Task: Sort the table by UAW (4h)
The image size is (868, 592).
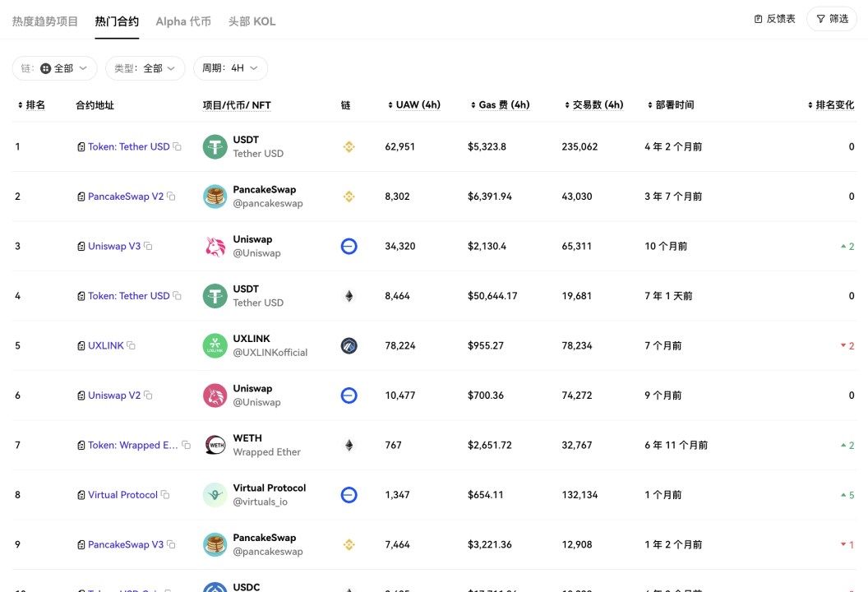Action: [x=413, y=105]
